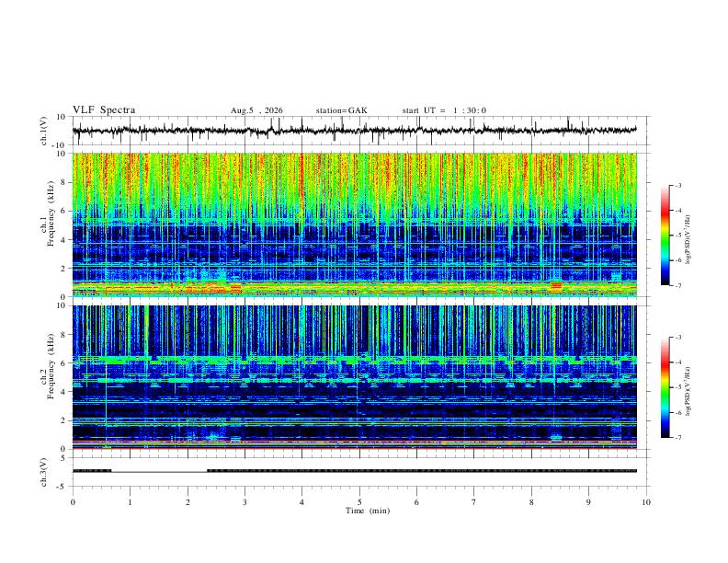The image size is (728, 563).
Task: Click the flat gap in ch.3 signal
Action: (159, 471)
